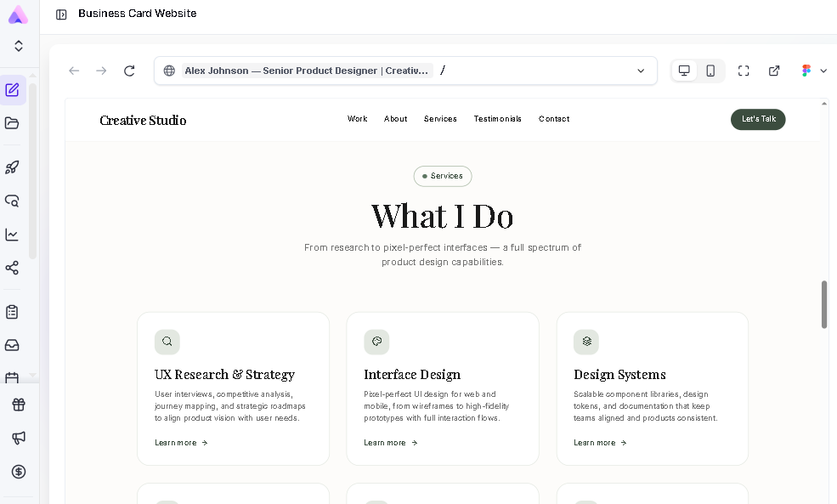Screen dimensions: 837x504
Task: Open the Work nav link
Action: (x=357, y=118)
